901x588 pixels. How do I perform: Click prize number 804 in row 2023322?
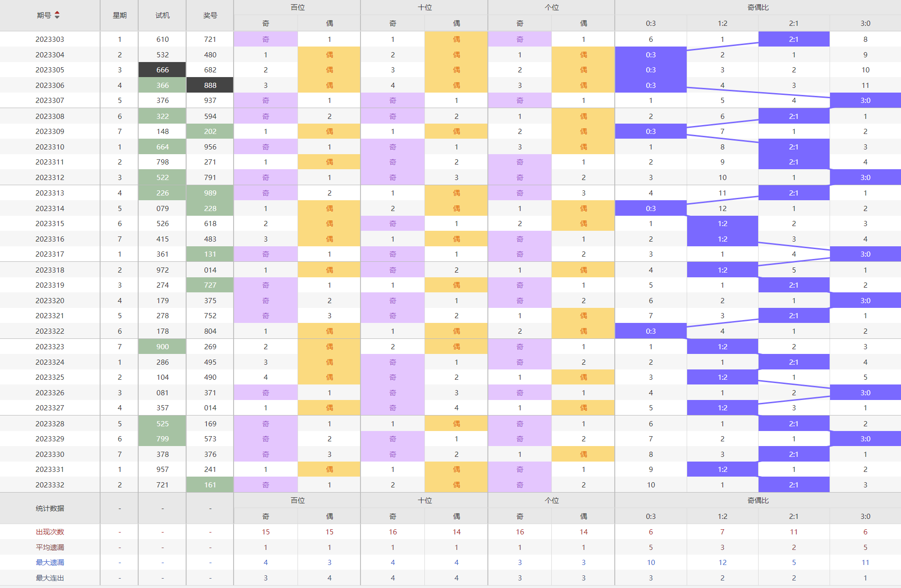pyautogui.click(x=210, y=331)
